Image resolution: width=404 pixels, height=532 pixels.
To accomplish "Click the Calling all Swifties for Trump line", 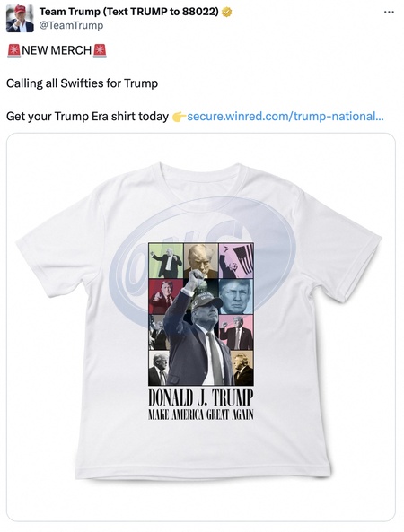I will tap(83, 83).
